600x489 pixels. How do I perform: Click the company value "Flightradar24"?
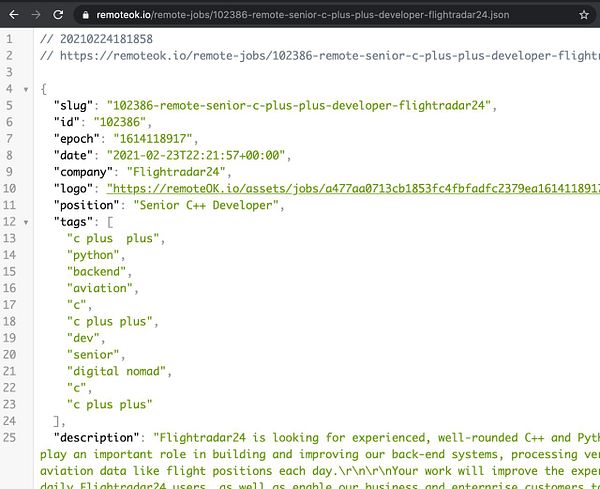[x=176, y=172]
